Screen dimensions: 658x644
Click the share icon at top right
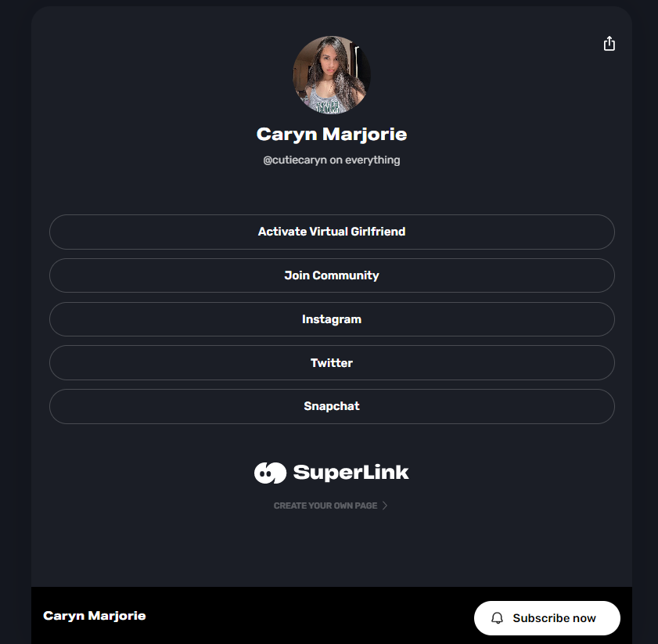coord(609,44)
